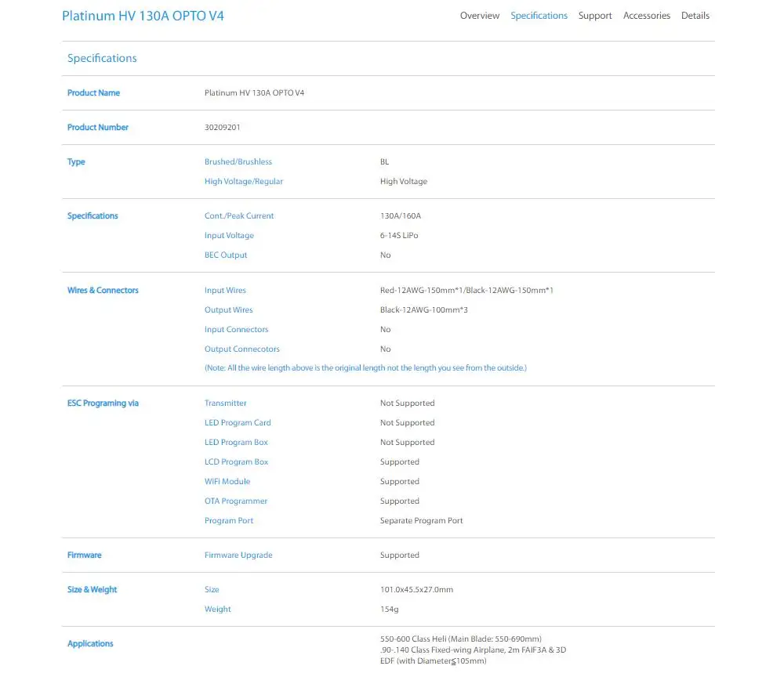Select product number 30209201
Screen dimensions: 784x673
tap(222, 128)
